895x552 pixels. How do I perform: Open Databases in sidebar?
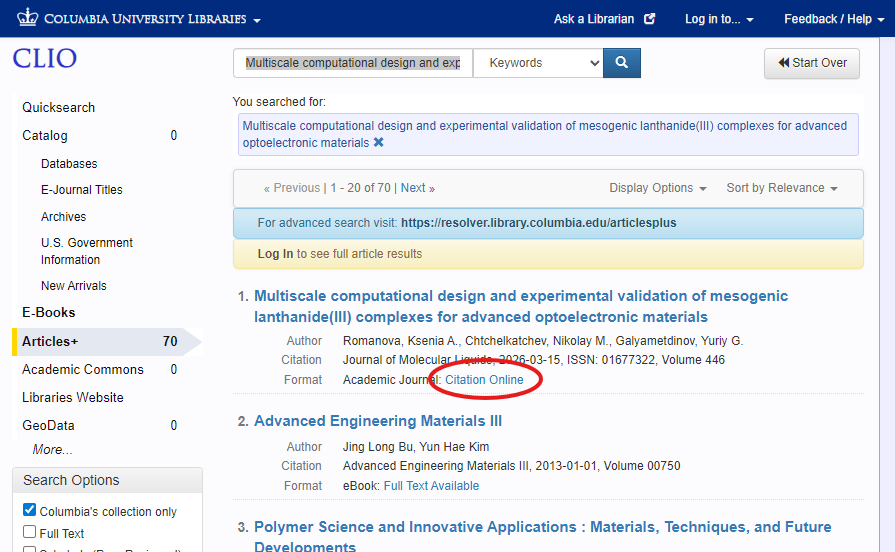[69, 164]
